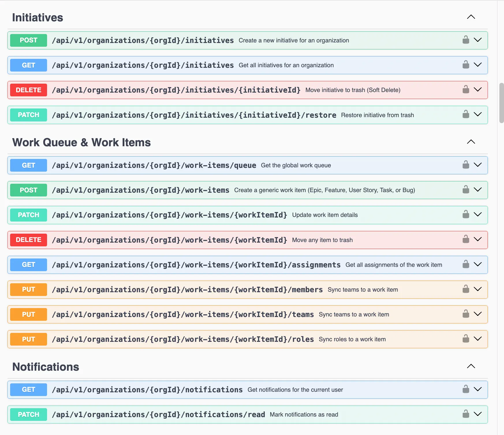This screenshot has height=435, width=504.
Task: Open the lock icon on DELETE initiative endpoint
Action: click(x=465, y=90)
